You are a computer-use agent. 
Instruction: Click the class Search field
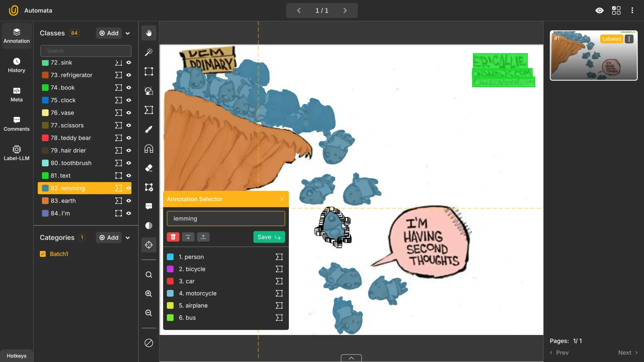point(86,51)
